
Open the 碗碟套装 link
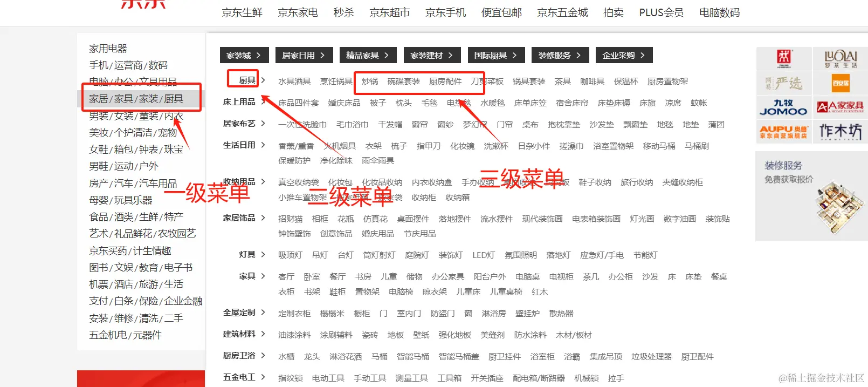pos(404,82)
